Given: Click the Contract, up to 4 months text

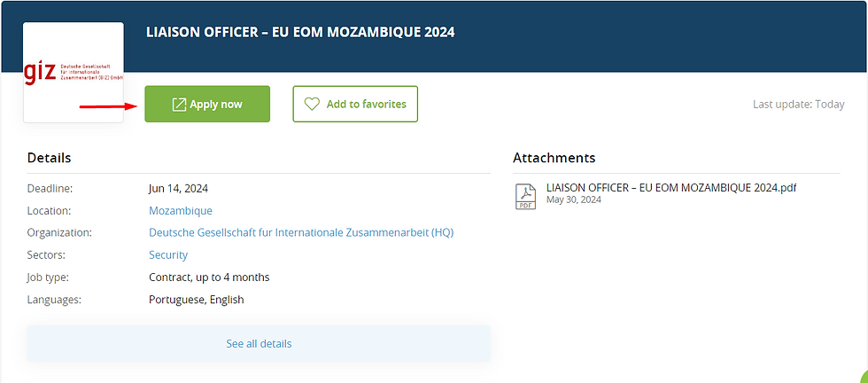Looking at the screenshot, I should click(x=209, y=277).
